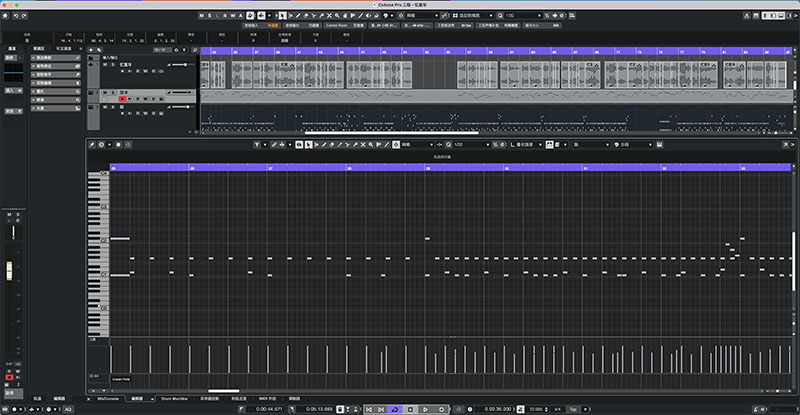Open the 适应到缩放 grid type dropdown
800x415 pixels.
point(473,15)
